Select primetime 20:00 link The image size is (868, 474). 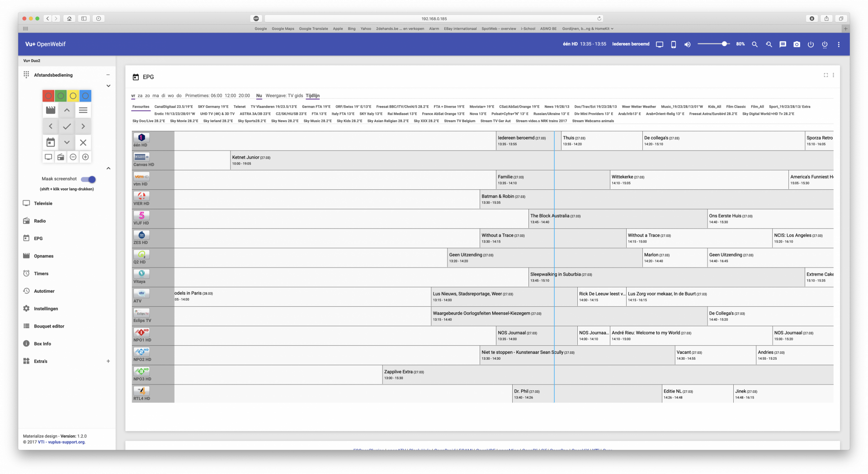point(244,96)
